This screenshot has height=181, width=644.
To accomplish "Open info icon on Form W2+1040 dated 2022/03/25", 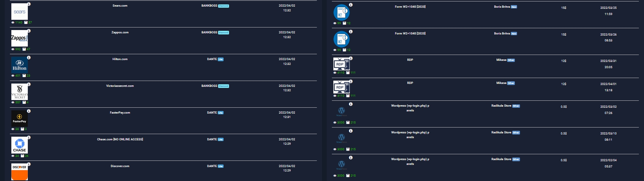I will [x=351, y=5].
